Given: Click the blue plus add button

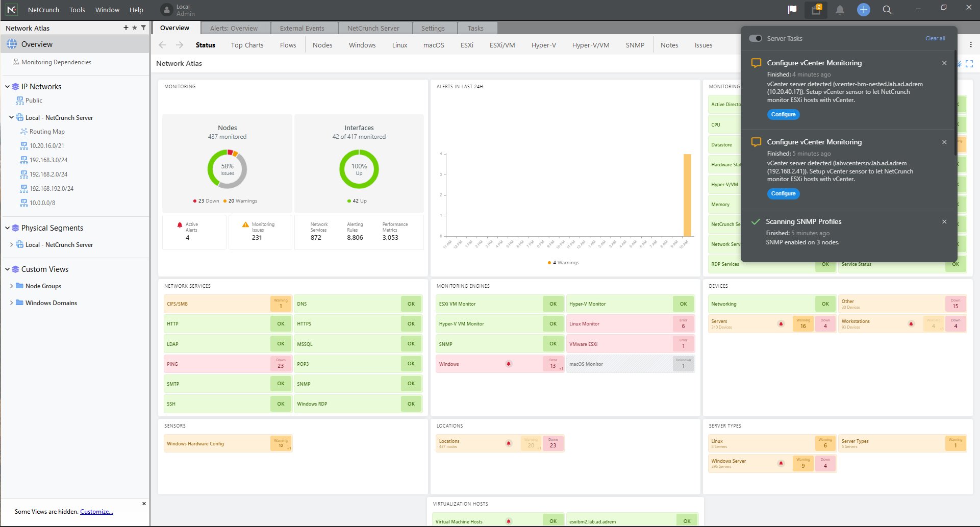Looking at the screenshot, I should 863,10.
